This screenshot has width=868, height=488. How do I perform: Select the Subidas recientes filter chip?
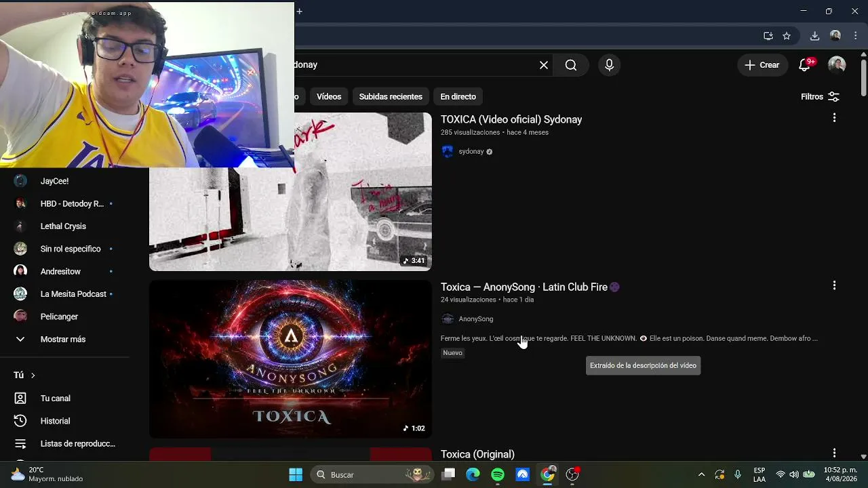click(391, 97)
